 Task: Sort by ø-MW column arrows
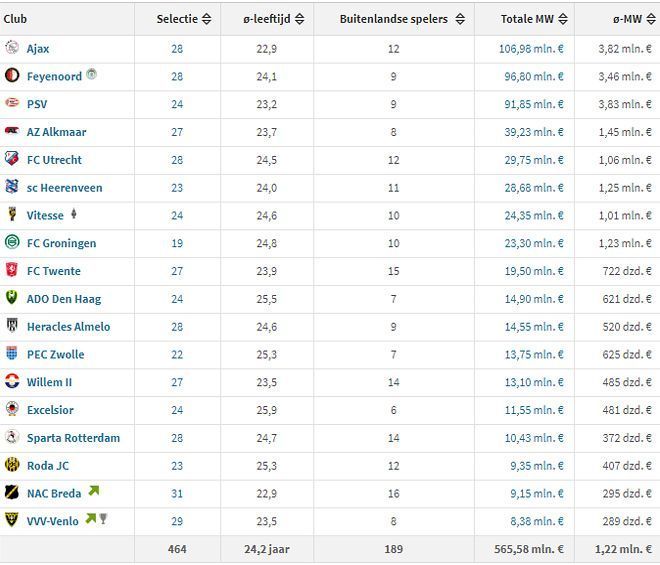pos(651,19)
